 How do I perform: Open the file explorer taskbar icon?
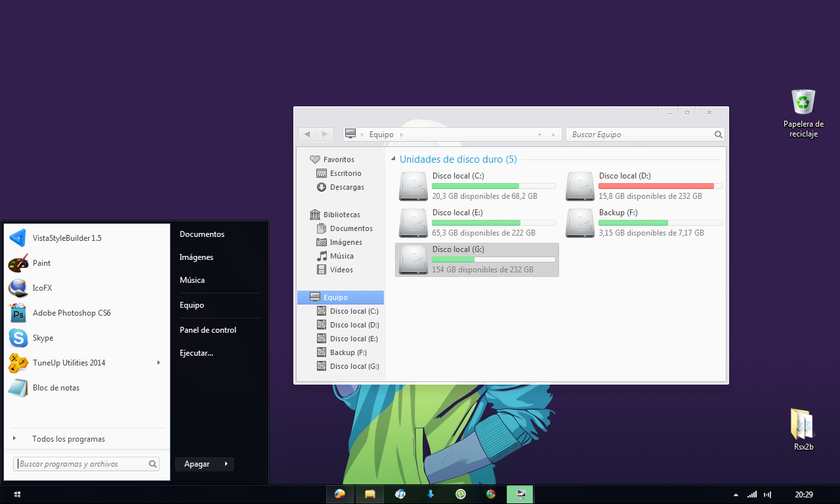[370, 494]
